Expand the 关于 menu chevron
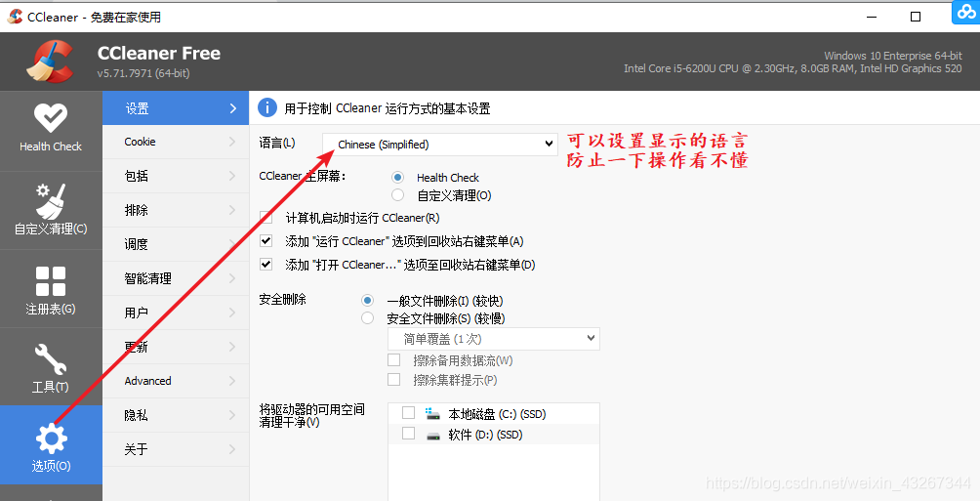 pos(233,449)
